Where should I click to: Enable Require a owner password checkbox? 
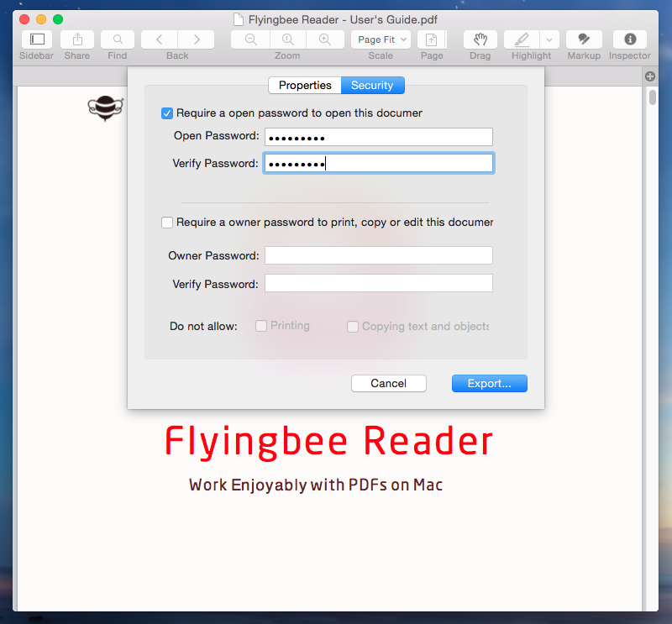click(x=167, y=223)
